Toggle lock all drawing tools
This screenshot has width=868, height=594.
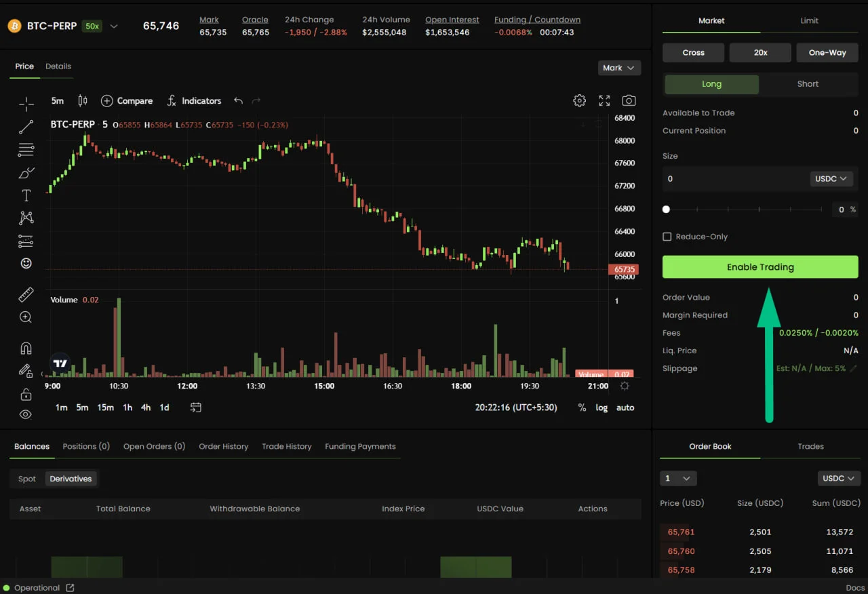(26, 394)
